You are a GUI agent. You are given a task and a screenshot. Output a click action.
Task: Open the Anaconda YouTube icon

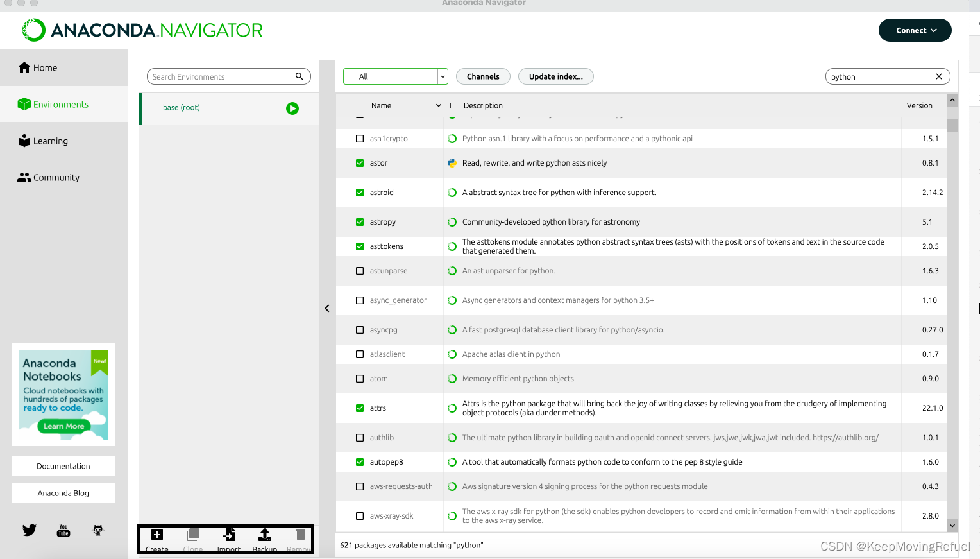click(63, 530)
